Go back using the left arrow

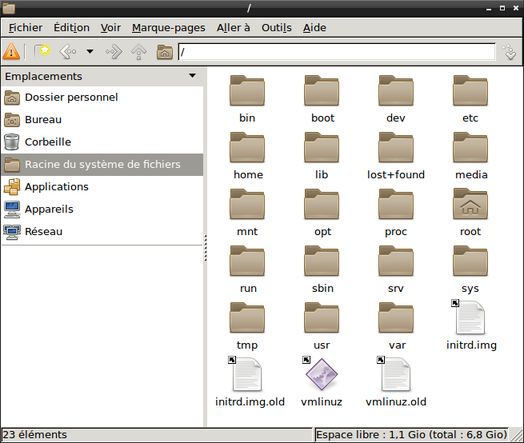(x=68, y=52)
